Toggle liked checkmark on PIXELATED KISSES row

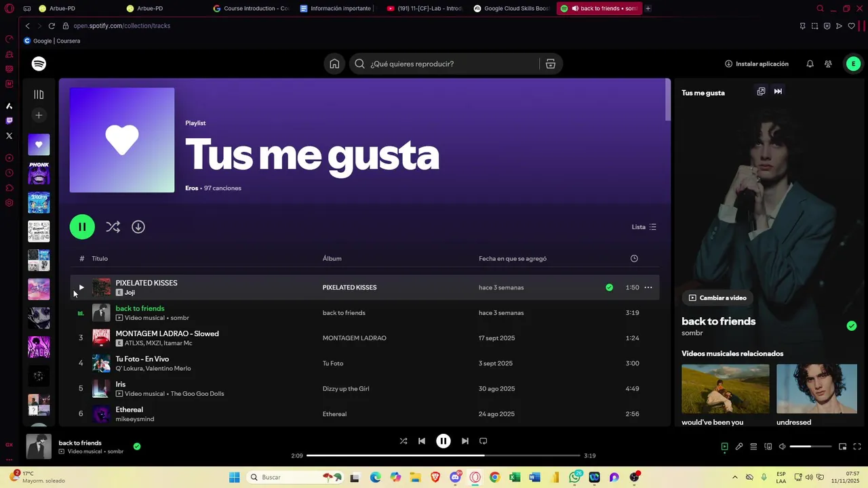(609, 287)
